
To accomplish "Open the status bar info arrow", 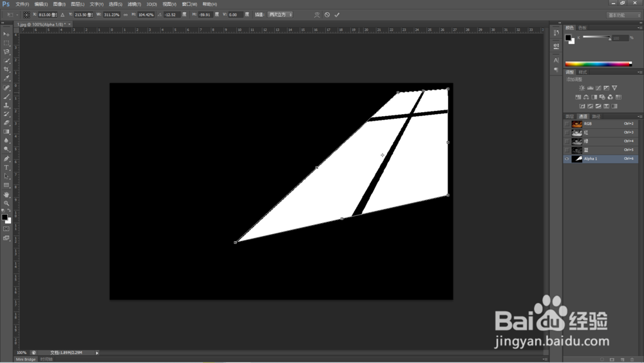I will coord(97,353).
